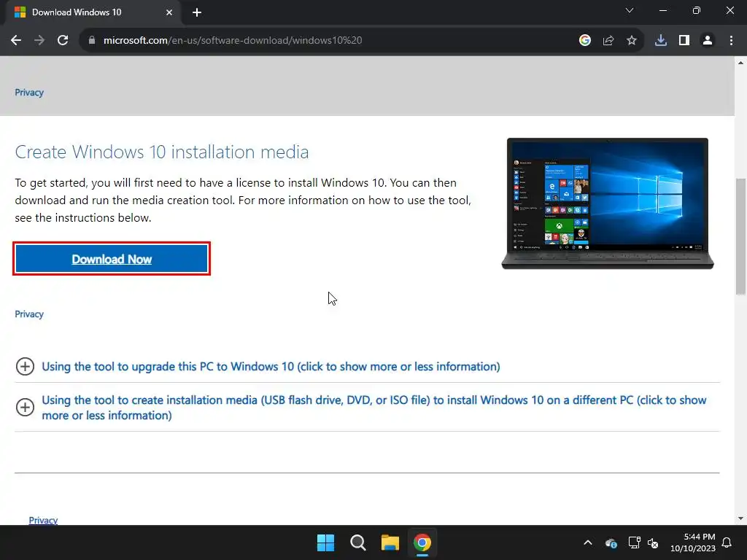Click the address bar URL

233,41
